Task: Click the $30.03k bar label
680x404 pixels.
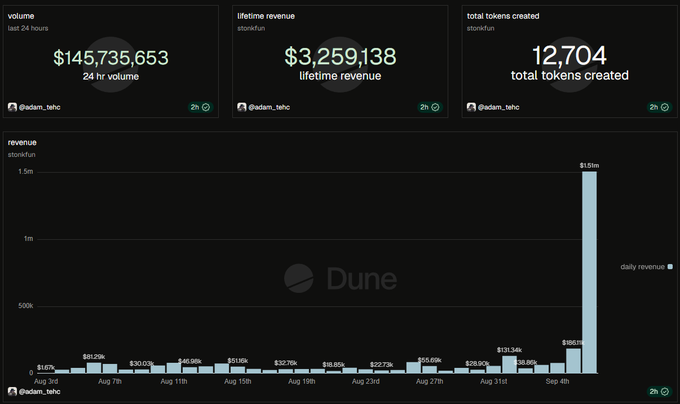Action: [x=142, y=363]
